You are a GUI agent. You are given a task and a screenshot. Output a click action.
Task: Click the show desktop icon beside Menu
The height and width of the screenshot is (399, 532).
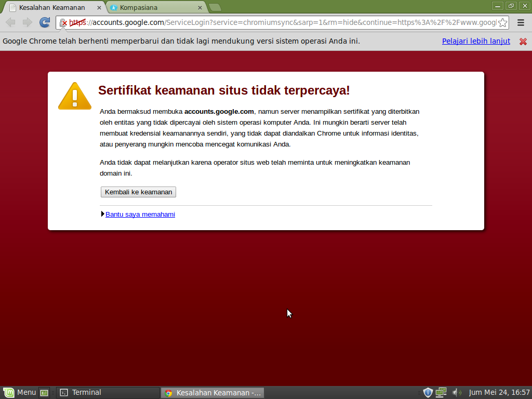pos(44,393)
